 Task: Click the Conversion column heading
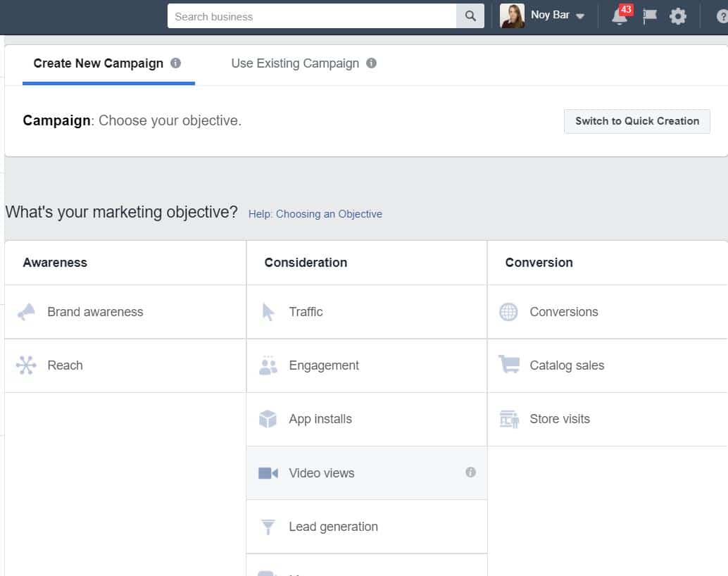tap(539, 263)
